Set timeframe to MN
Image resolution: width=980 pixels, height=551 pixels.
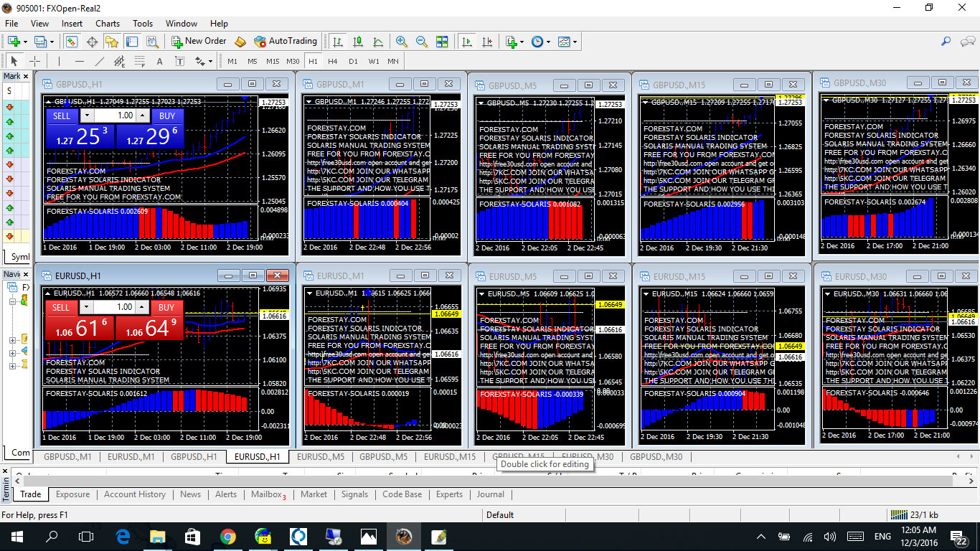tap(393, 61)
